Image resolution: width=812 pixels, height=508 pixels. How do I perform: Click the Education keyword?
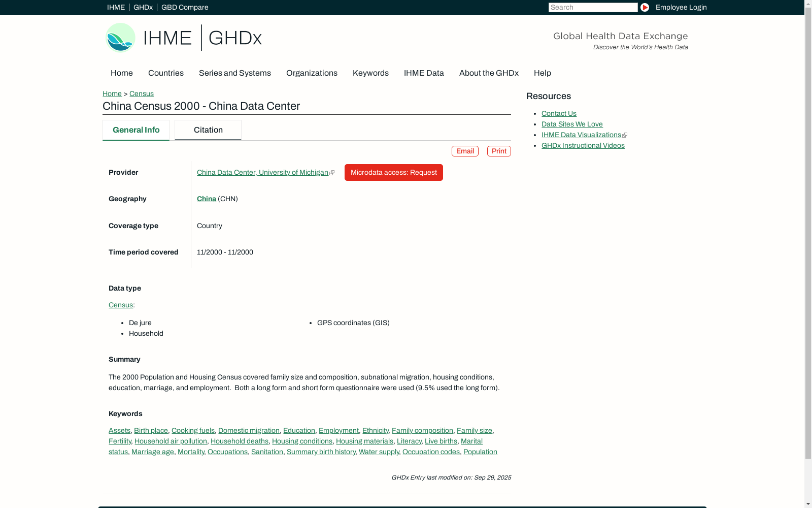[299, 431]
